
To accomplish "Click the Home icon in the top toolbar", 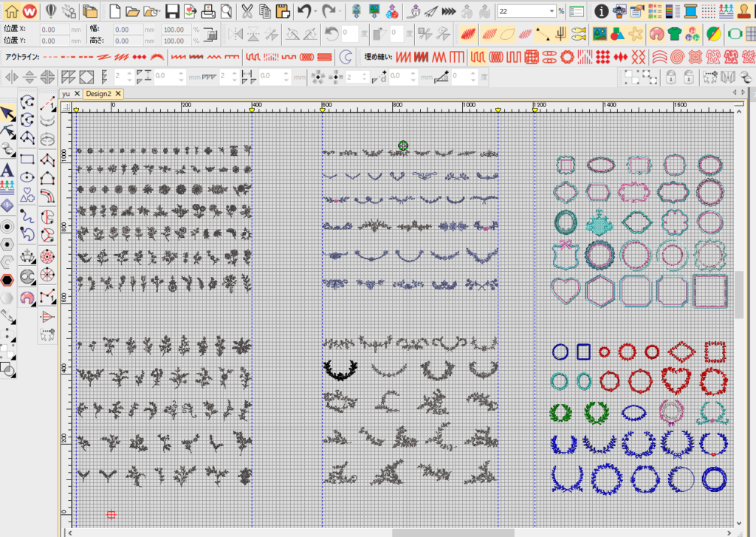I will point(11,11).
